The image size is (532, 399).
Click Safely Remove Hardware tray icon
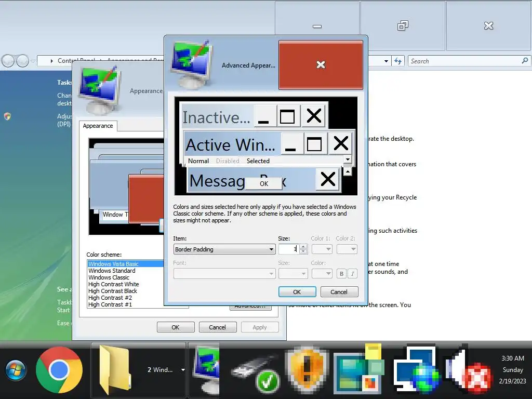point(255,373)
